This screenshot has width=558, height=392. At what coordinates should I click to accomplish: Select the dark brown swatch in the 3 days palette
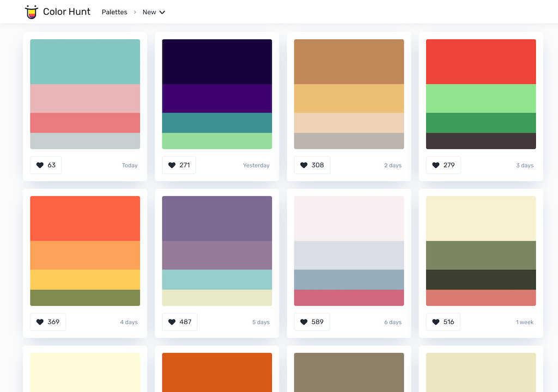click(481, 141)
